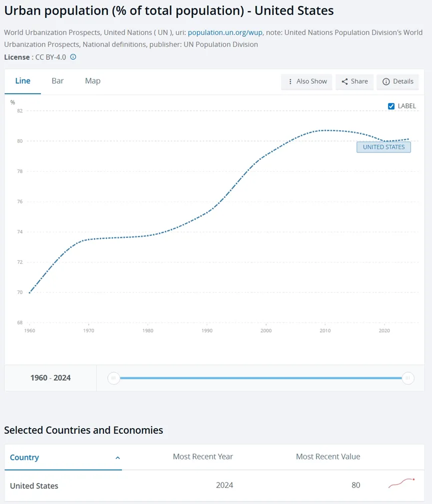The height and width of the screenshot is (504, 432).
Task: Select United States in the countries table
Action: (34, 486)
